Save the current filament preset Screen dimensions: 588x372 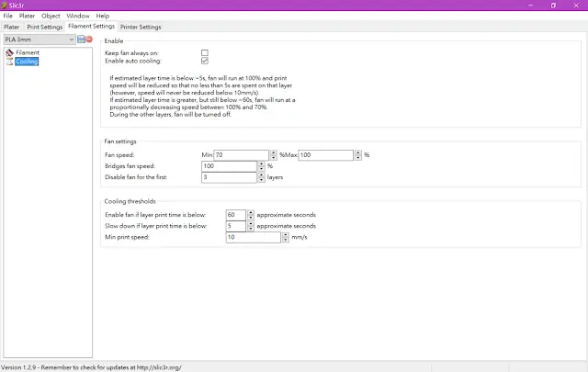[x=81, y=39]
